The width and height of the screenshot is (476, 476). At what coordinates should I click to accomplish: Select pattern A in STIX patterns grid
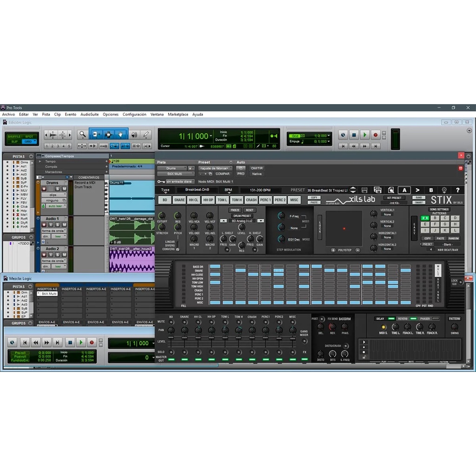(425, 218)
